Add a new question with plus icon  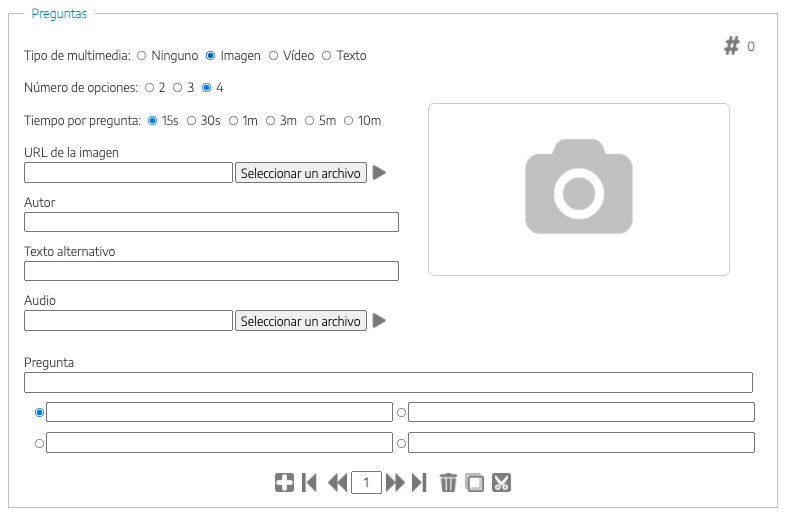click(284, 483)
